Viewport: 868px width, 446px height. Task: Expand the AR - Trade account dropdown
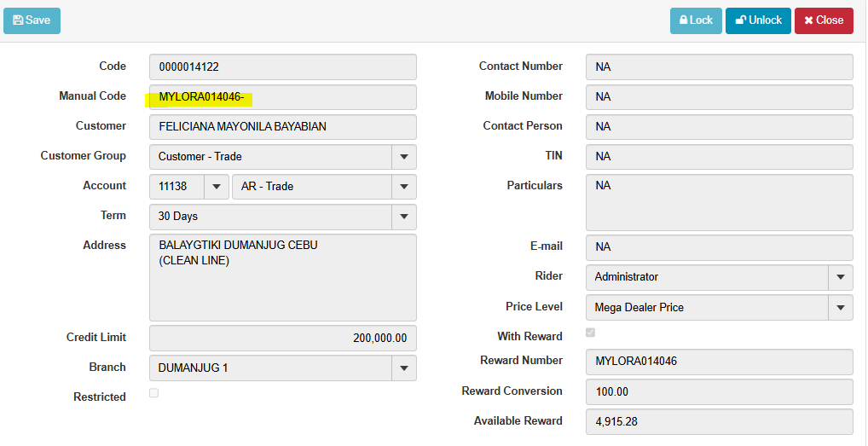coord(403,187)
